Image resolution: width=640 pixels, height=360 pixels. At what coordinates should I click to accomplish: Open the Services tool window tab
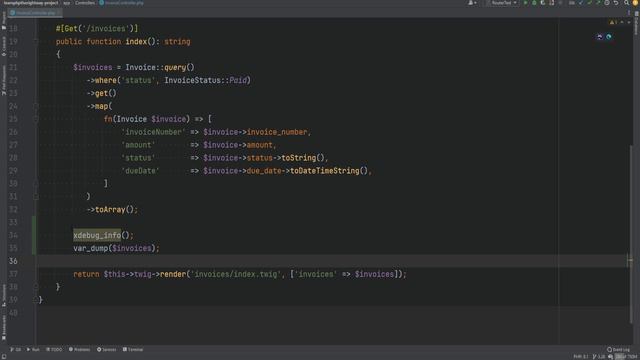106,349
